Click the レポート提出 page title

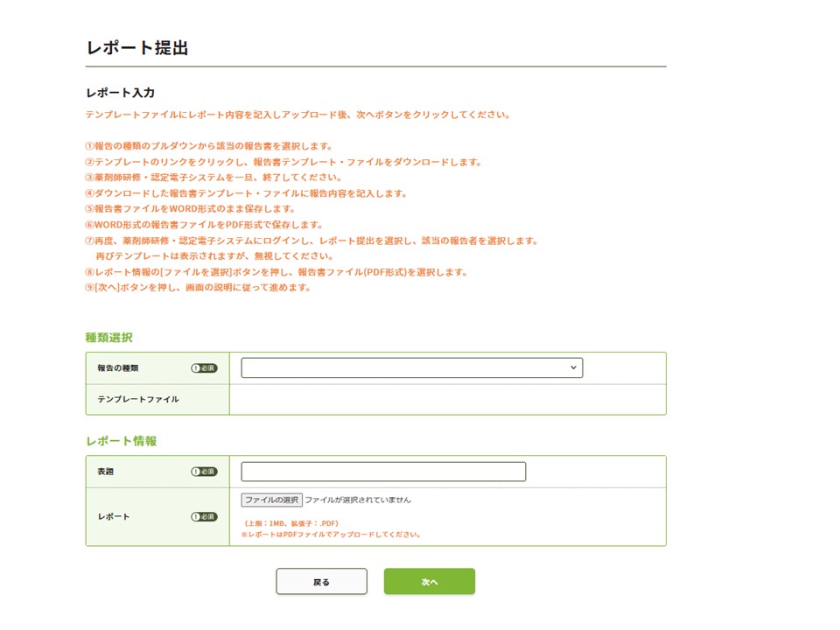coord(137,48)
